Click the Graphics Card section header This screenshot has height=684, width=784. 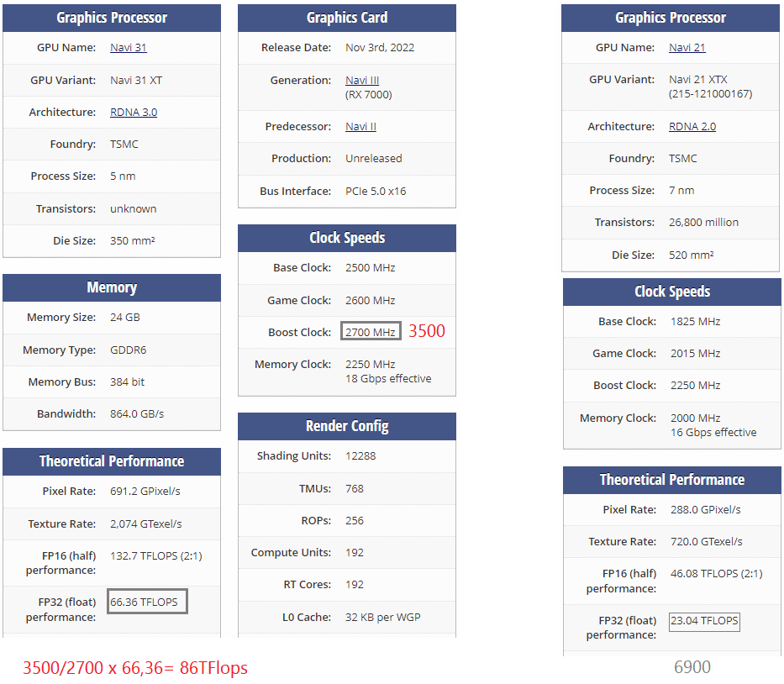pyautogui.click(x=347, y=18)
